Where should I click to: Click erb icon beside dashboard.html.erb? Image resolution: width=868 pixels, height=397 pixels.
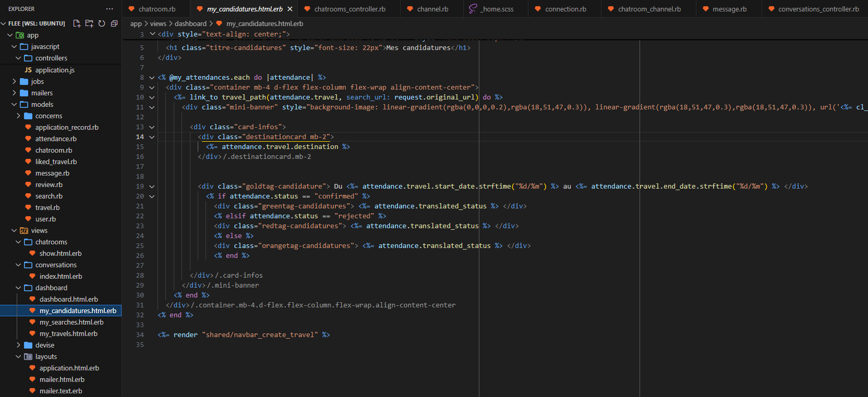32,299
